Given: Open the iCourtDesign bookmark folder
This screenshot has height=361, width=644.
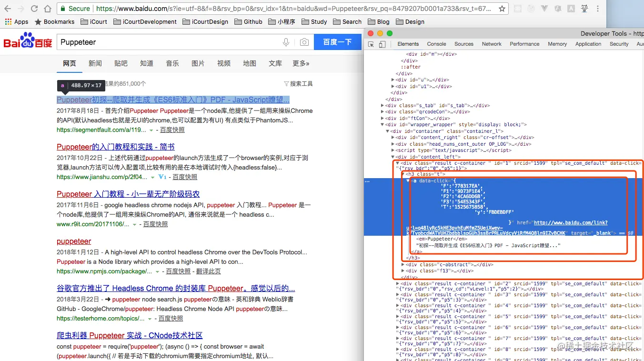Looking at the screenshot, I should (206, 21).
